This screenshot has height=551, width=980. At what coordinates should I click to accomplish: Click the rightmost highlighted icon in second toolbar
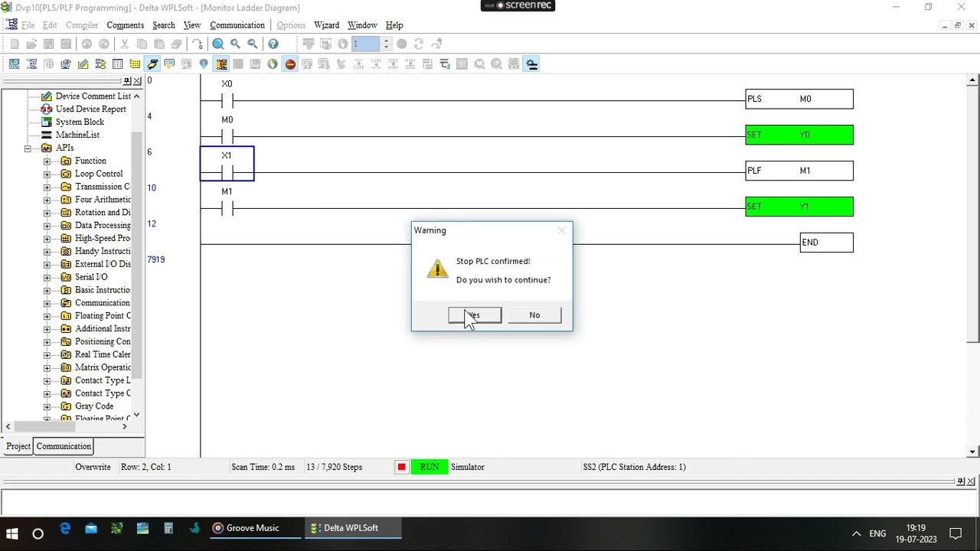coord(532,64)
